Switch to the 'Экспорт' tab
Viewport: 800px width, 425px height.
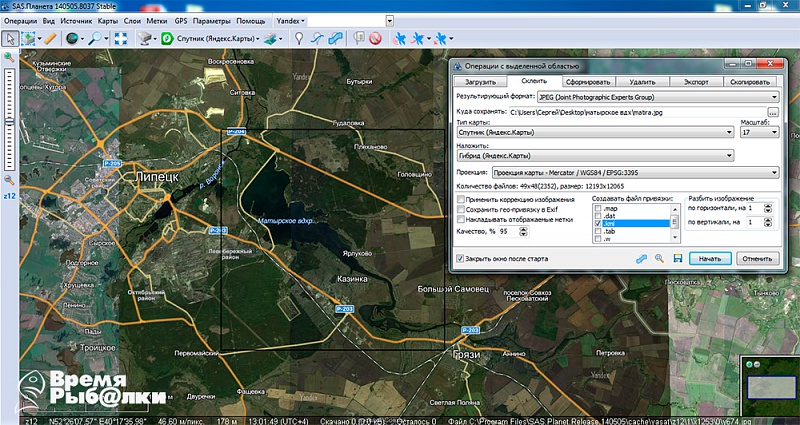(696, 82)
